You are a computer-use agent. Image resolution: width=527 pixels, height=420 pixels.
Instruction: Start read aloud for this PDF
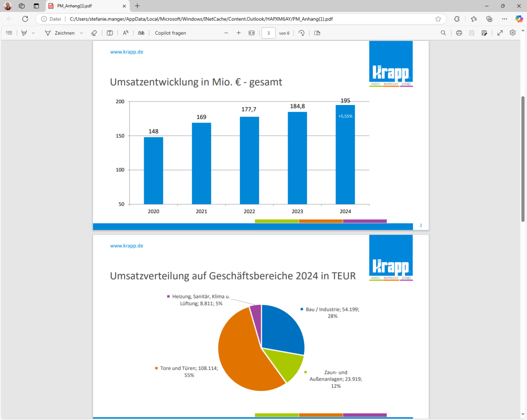(x=126, y=33)
